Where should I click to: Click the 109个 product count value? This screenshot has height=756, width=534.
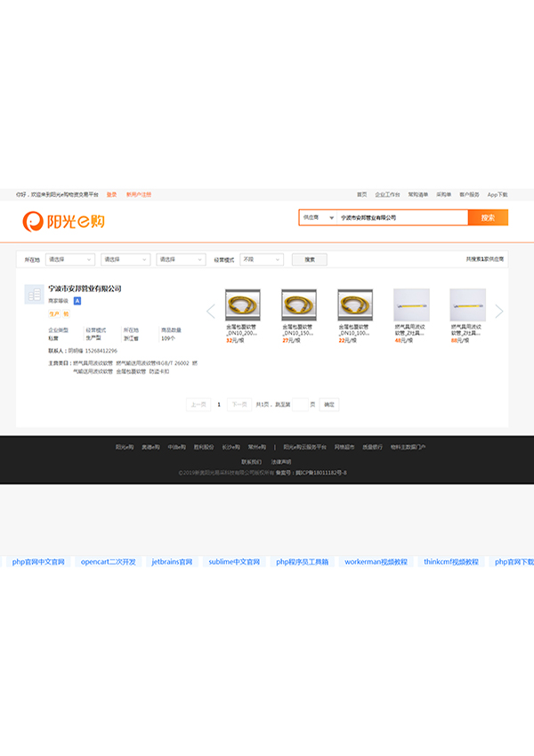168,338
